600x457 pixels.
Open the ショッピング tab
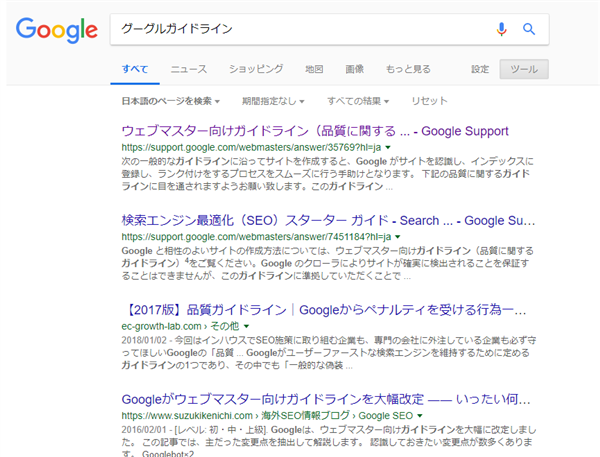tap(256, 69)
